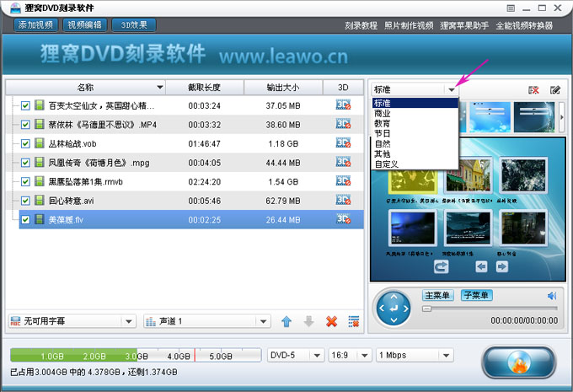
Task: Select 节日 in template dropdown list
Action: click(x=415, y=133)
